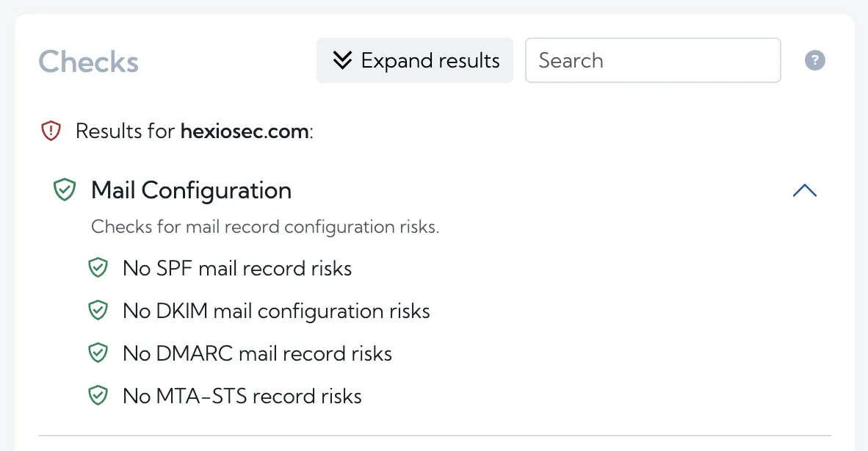Expand all check results with Expand results

point(414,60)
